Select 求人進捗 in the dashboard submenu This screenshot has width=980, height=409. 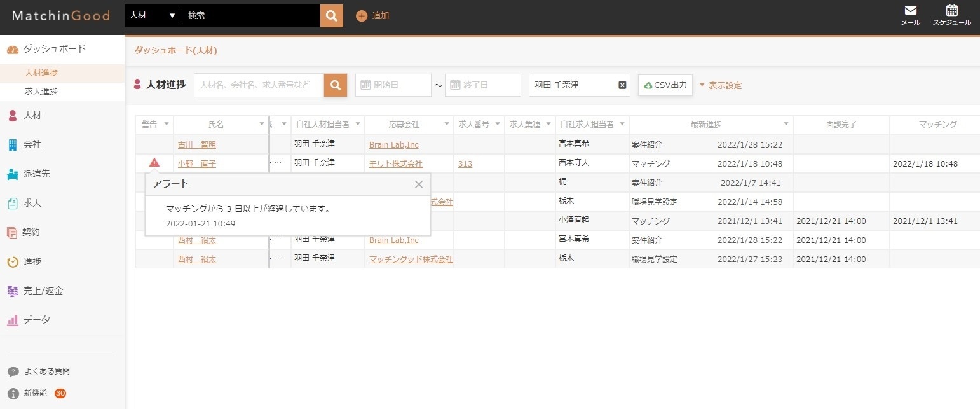click(41, 91)
